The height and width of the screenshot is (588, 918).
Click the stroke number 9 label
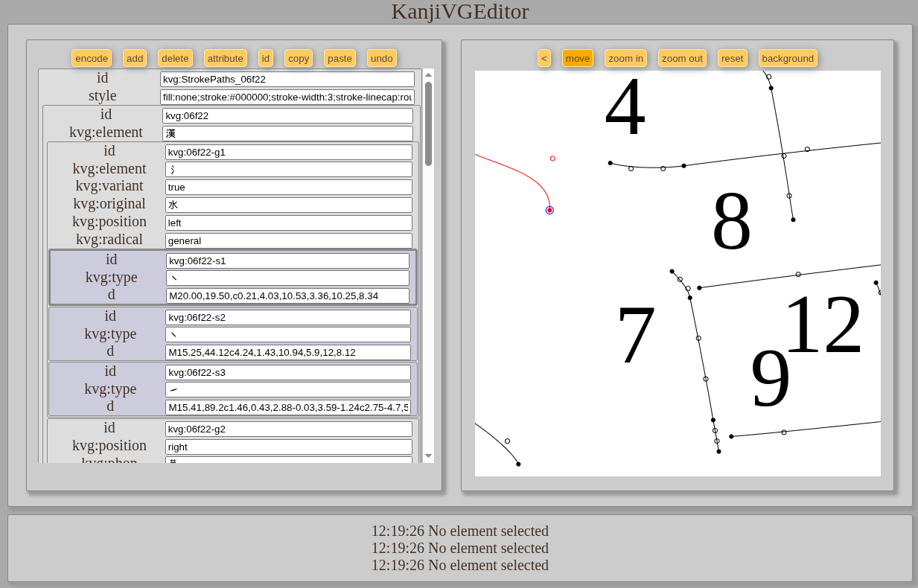pos(771,379)
